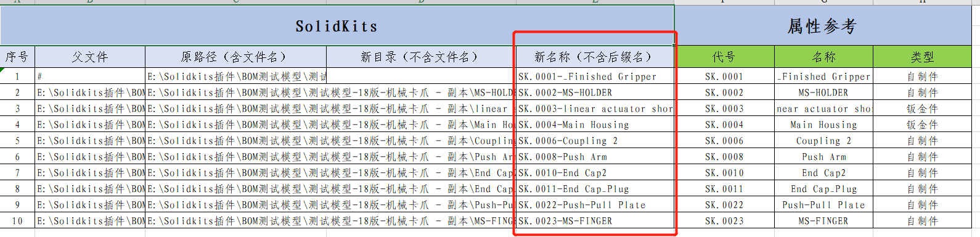Click 类型 cell 钣金件 in row 3

coord(922,109)
